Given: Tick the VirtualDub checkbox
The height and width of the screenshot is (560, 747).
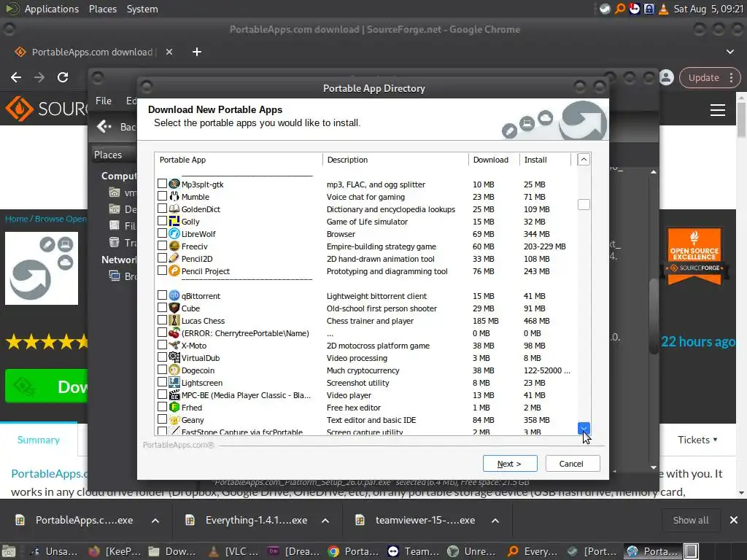Looking at the screenshot, I should point(162,357).
